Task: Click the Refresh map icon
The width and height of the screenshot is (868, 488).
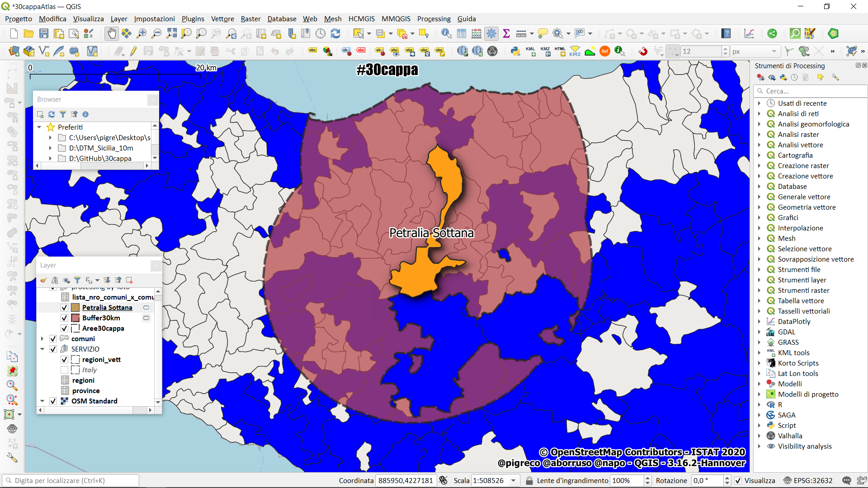Action: point(335,33)
